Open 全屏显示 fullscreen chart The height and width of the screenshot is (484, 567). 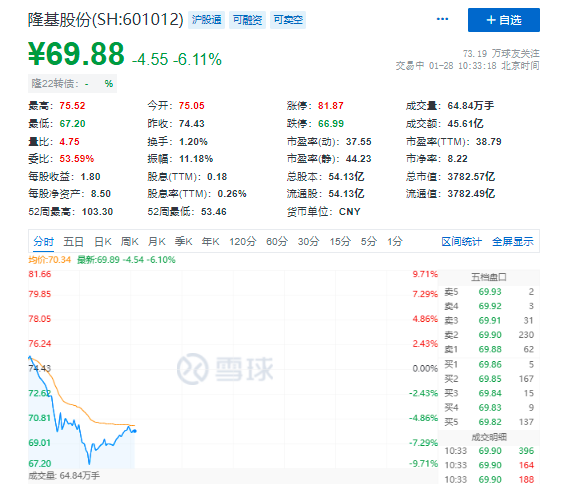[513, 241]
